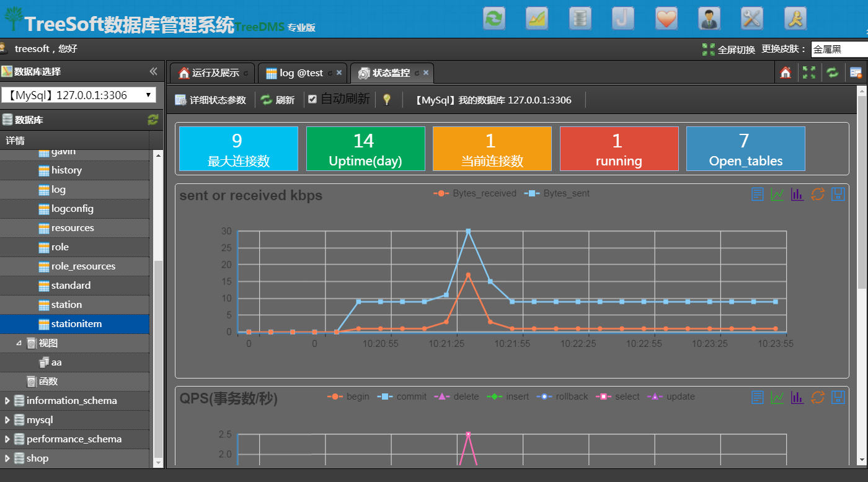Open the 函数 functions node

[74, 381]
